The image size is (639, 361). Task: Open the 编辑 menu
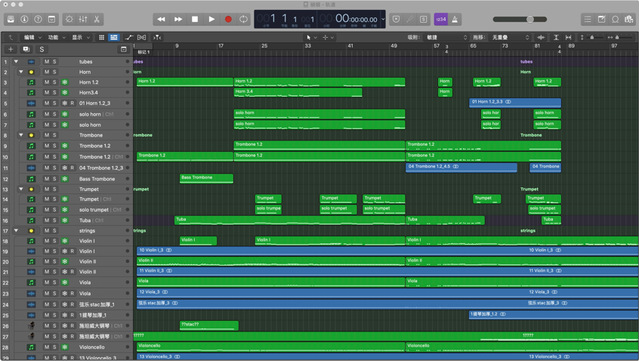tap(32, 37)
